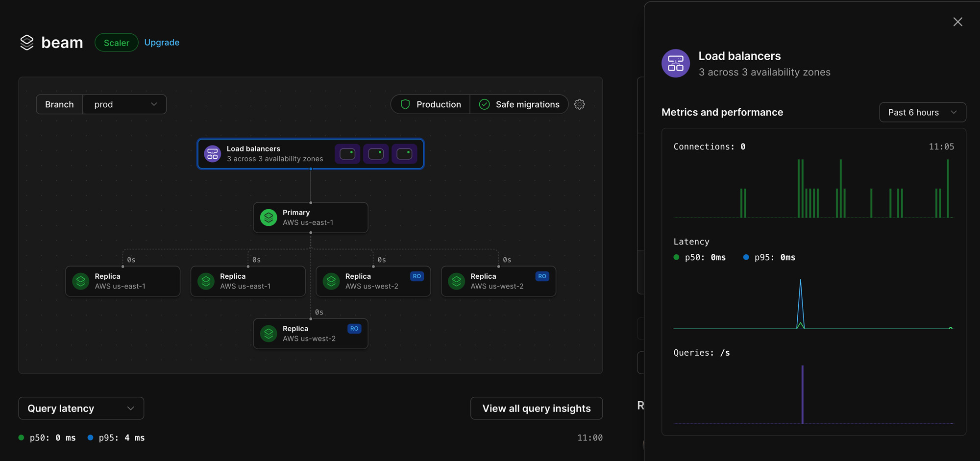Select the first load balancer instance icon
The image size is (980, 461).
[347, 154]
